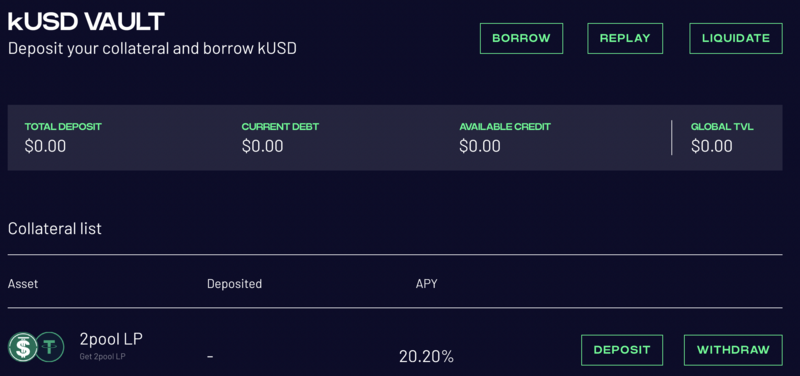The height and width of the screenshot is (376, 800).
Task: Click the 20.20% APY value
Action: [427, 357]
